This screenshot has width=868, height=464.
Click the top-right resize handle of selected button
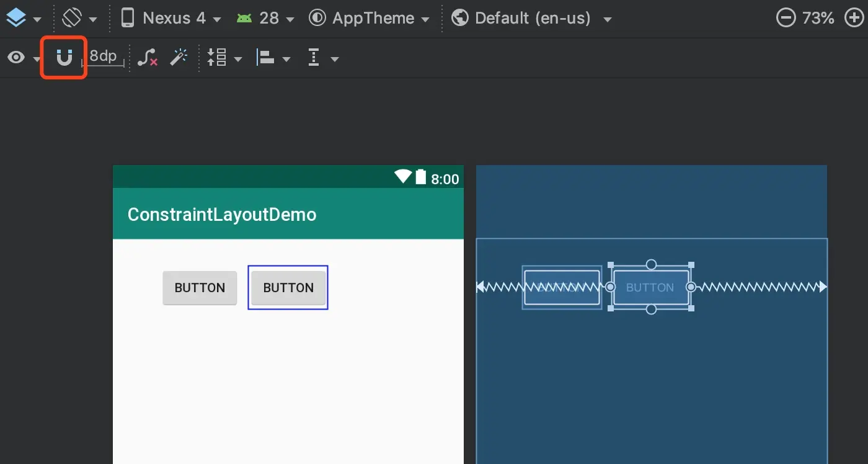point(691,265)
